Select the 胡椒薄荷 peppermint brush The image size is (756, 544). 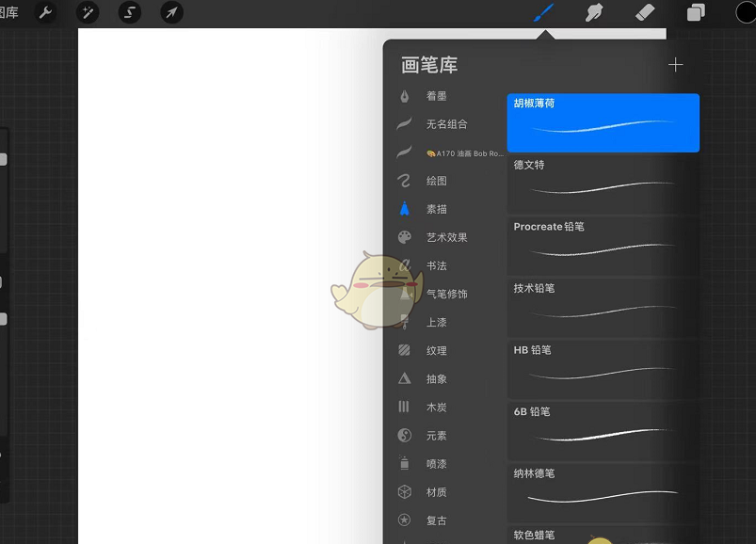pos(603,123)
